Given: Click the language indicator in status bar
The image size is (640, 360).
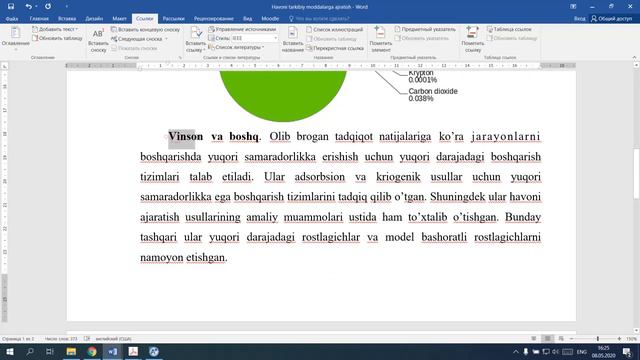Looking at the screenshot, I should pos(113,339).
